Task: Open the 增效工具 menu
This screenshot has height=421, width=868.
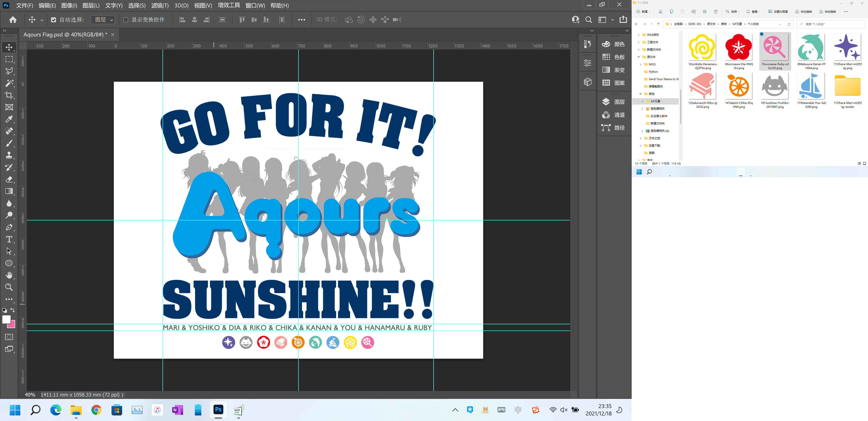Action: [229, 5]
